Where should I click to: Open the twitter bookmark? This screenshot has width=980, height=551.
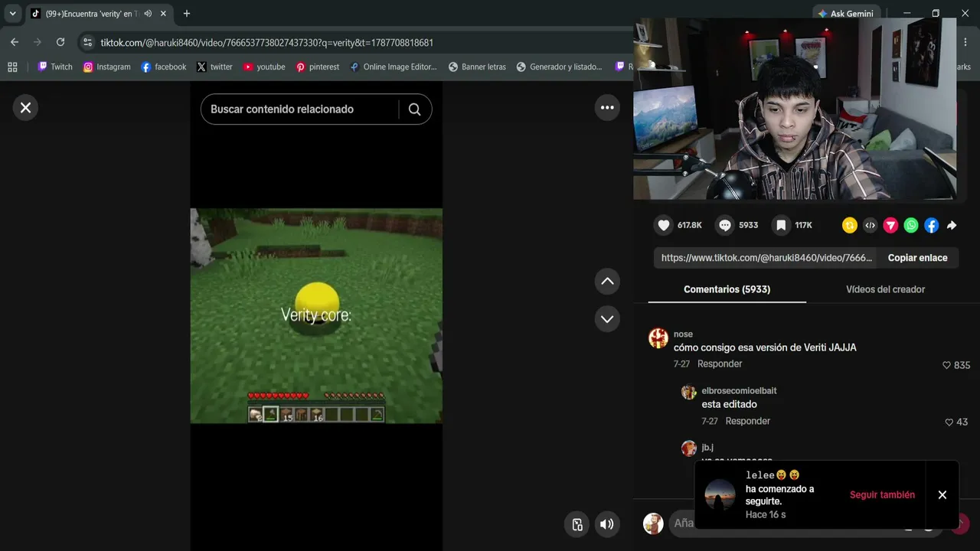(x=214, y=67)
